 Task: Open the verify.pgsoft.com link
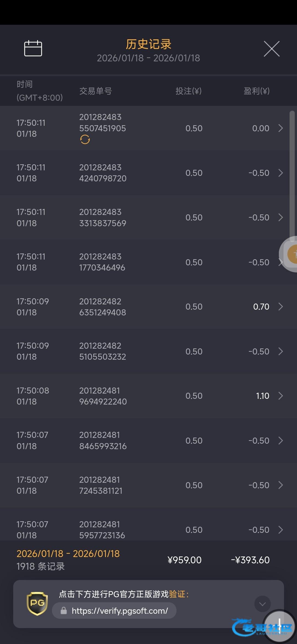(120, 611)
